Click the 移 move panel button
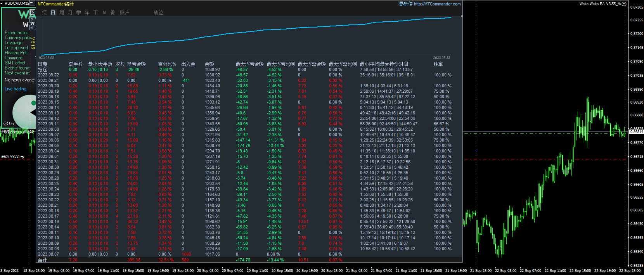 pos(33,12)
